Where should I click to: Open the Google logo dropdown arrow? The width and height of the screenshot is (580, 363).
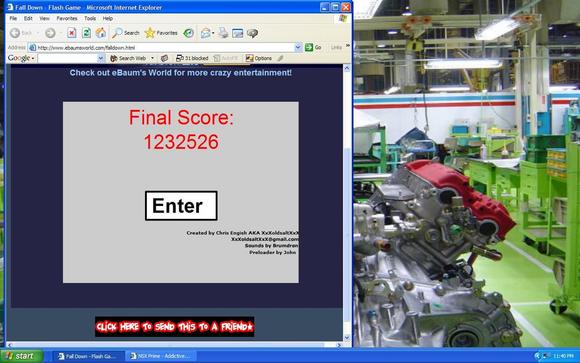pyautogui.click(x=33, y=58)
